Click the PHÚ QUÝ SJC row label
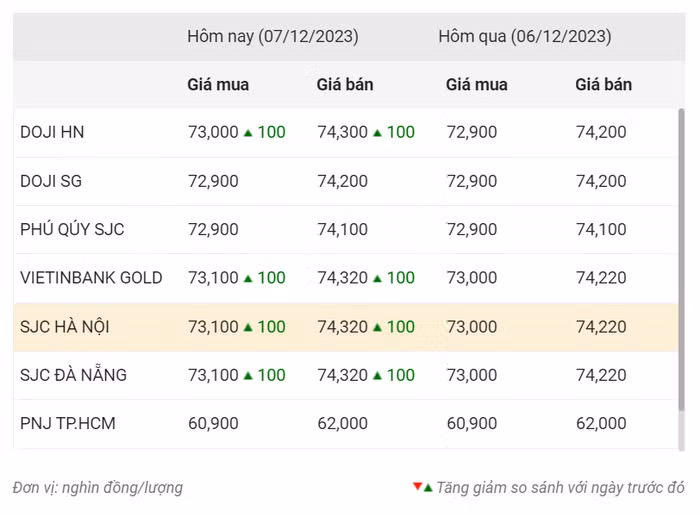Image resolution: width=700 pixels, height=516 pixels. [x=72, y=230]
